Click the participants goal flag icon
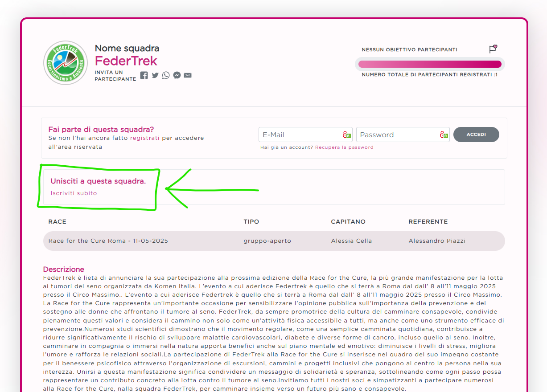The image size is (547, 392). (493, 49)
